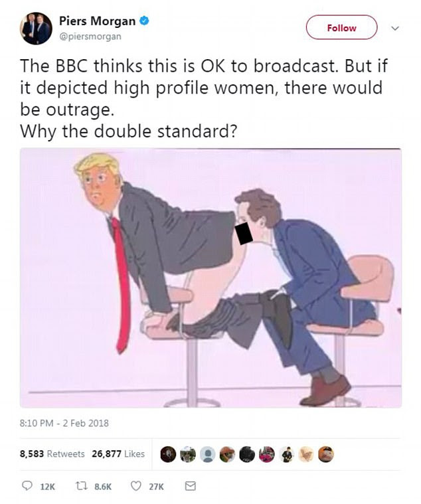Click the Follow button
This screenshot has height=504, width=421.
341,28
